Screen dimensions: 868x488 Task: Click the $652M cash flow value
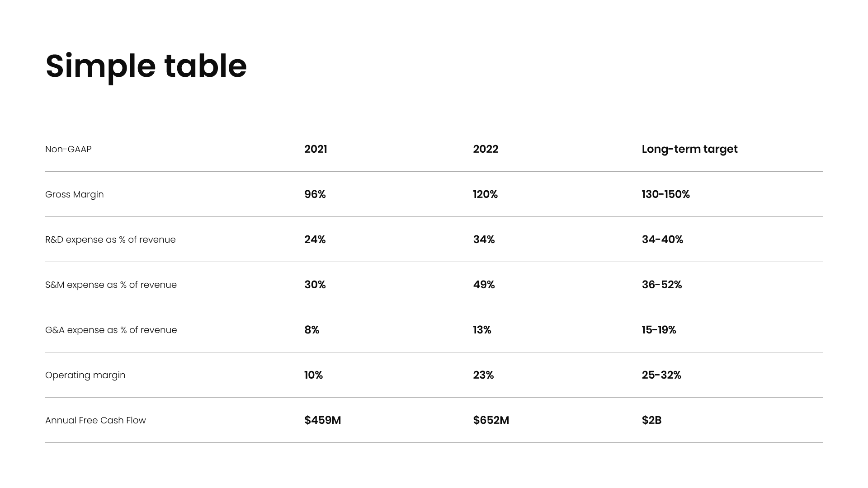click(x=491, y=420)
